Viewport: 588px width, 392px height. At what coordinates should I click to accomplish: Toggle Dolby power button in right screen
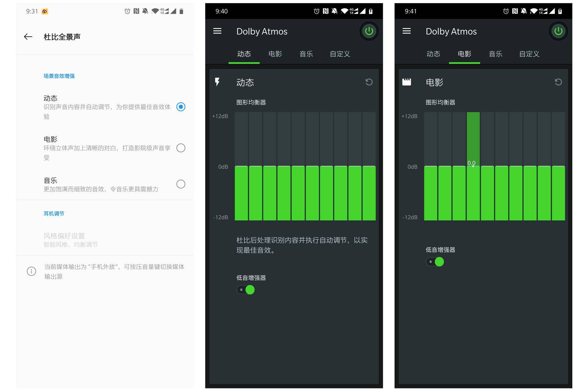(x=558, y=31)
